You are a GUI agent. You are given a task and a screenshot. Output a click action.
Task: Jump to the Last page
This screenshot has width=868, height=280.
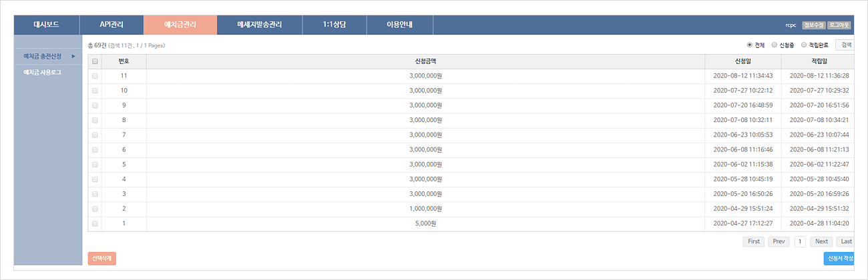(x=846, y=241)
